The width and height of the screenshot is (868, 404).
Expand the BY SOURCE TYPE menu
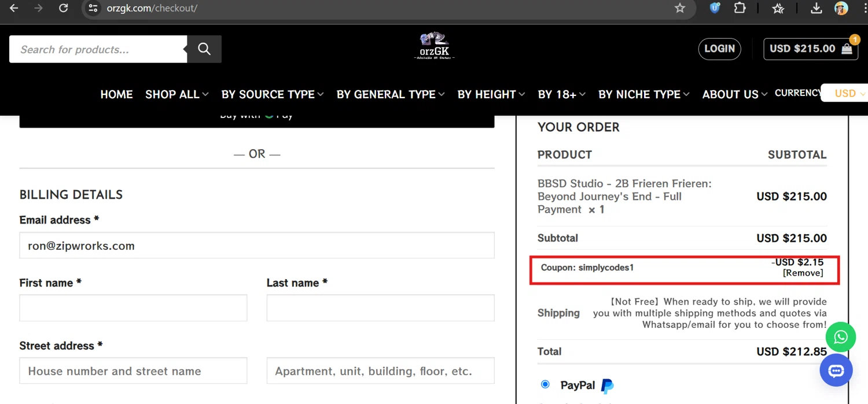(x=273, y=94)
